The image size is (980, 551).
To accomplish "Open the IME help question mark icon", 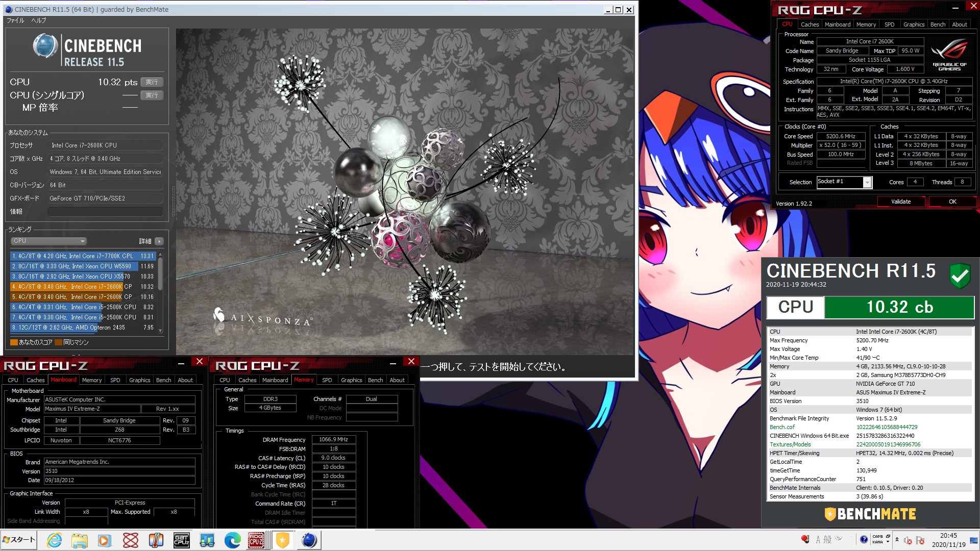I will 864,539.
